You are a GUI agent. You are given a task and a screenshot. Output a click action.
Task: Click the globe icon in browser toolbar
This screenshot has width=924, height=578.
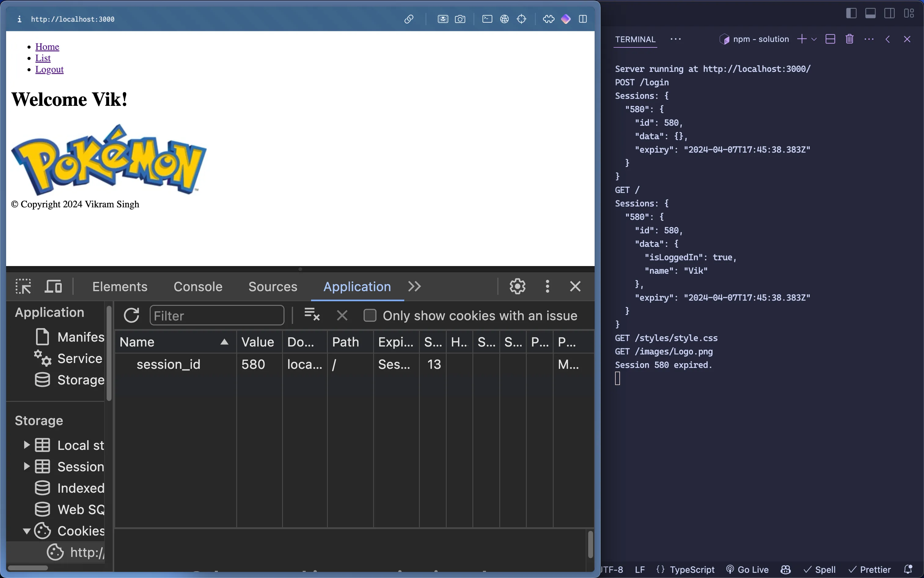click(505, 19)
